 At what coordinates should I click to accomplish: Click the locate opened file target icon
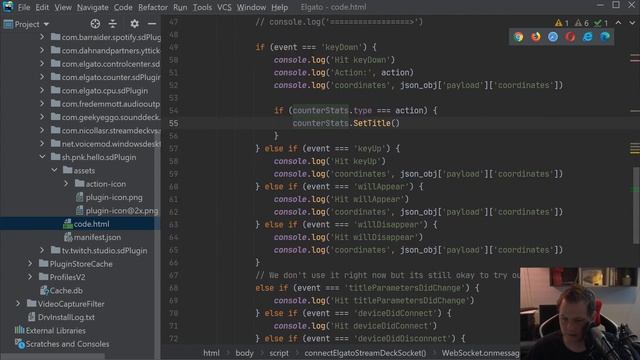95,24
